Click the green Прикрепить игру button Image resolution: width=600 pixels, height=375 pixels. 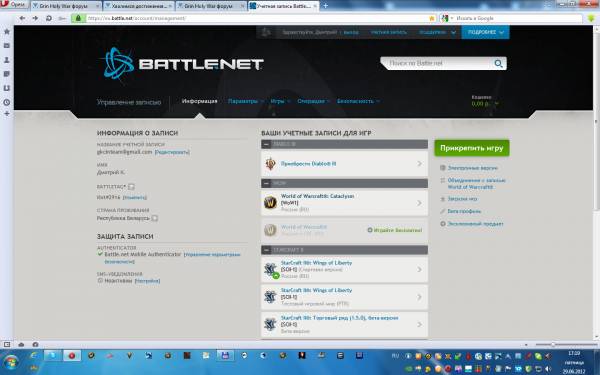[x=472, y=148]
